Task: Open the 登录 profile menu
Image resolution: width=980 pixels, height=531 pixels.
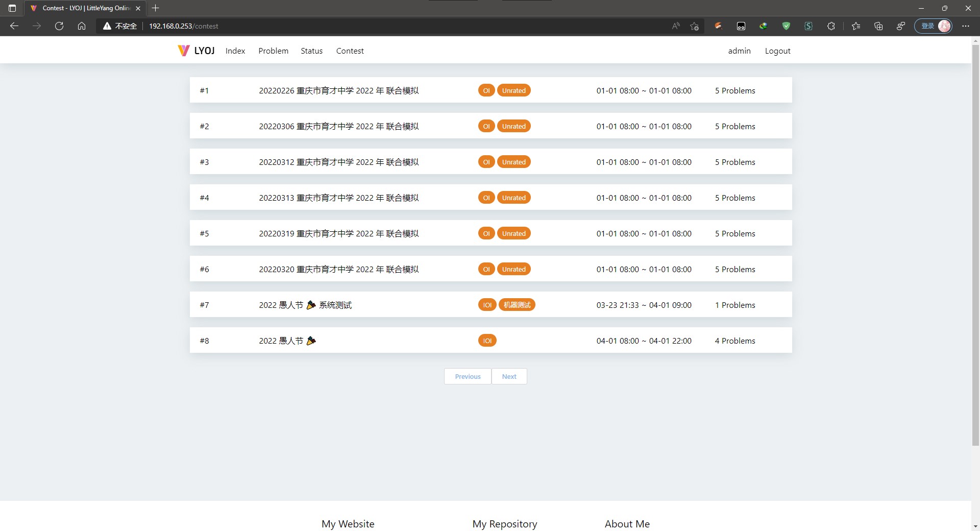Action: pos(934,26)
